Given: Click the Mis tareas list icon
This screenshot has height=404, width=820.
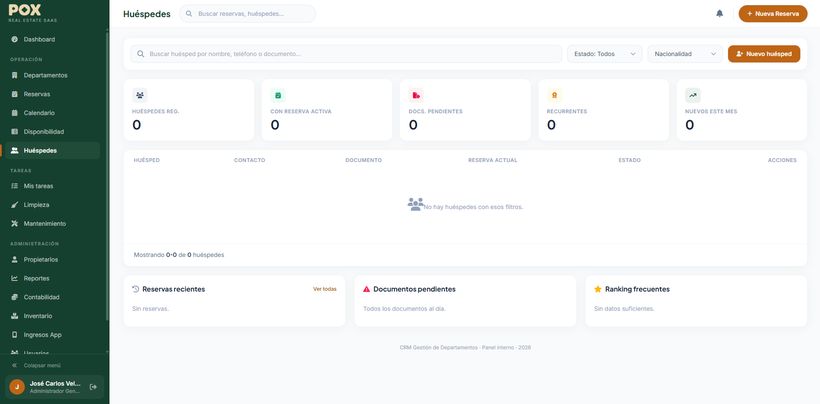Looking at the screenshot, I should tap(14, 186).
